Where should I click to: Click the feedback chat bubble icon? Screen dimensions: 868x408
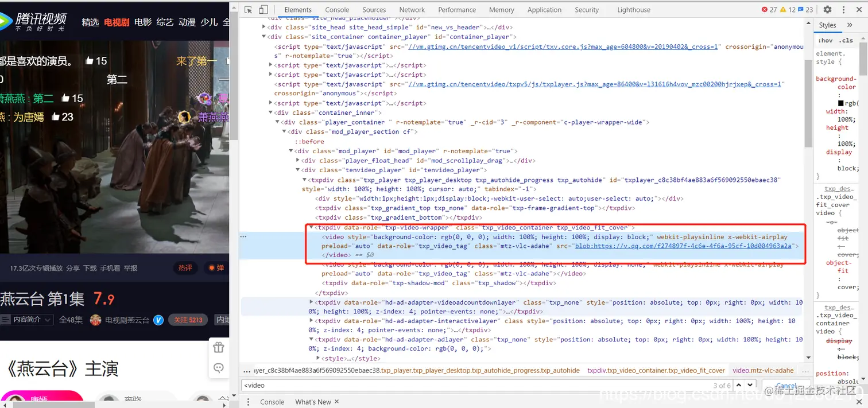click(218, 368)
